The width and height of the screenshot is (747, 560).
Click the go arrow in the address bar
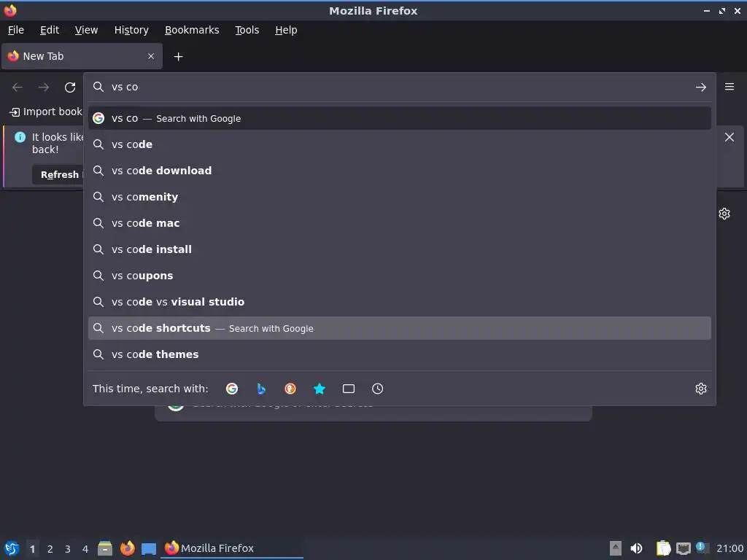point(701,87)
